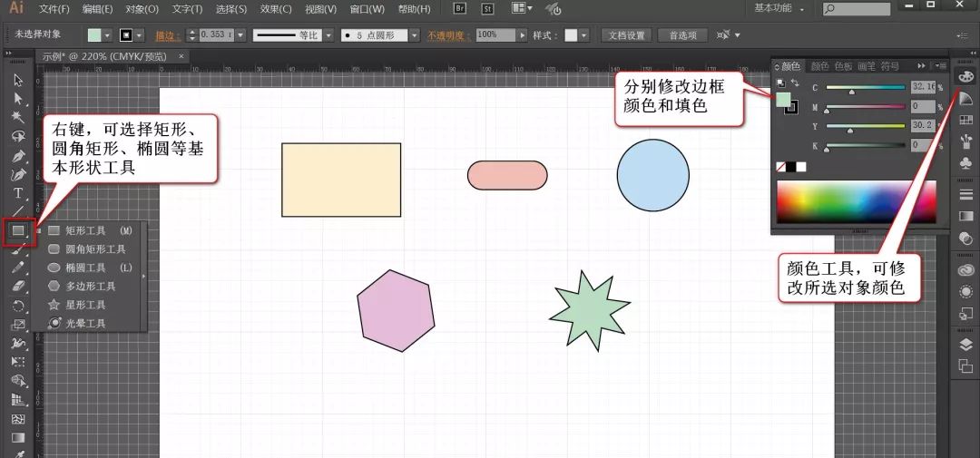The width and height of the screenshot is (980, 458).
Task: Swap fill and stroke arrows
Action: coord(795,83)
